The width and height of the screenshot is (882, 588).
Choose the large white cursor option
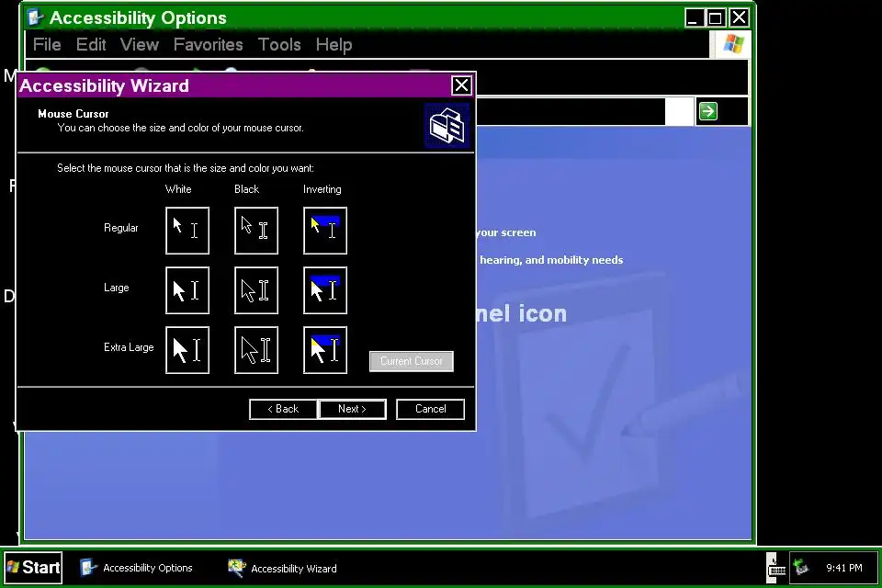pyautogui.click(x=187, y=290)
